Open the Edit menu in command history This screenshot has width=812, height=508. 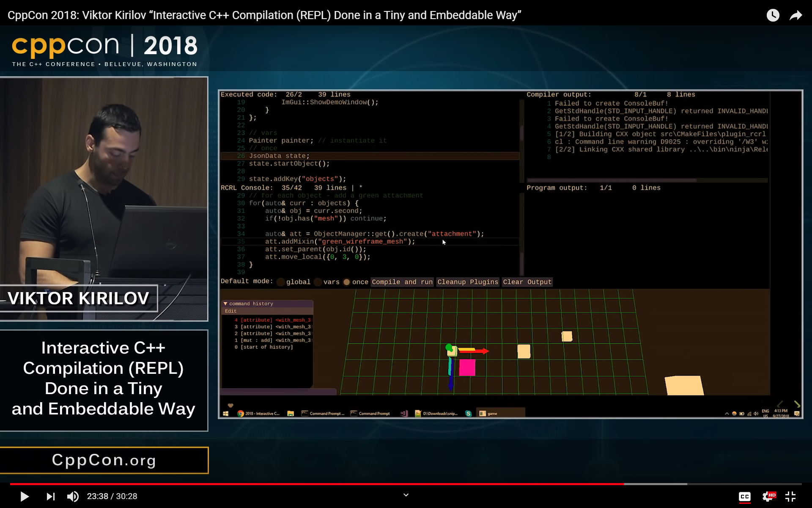pyautogui.click(x=230, y=311)
